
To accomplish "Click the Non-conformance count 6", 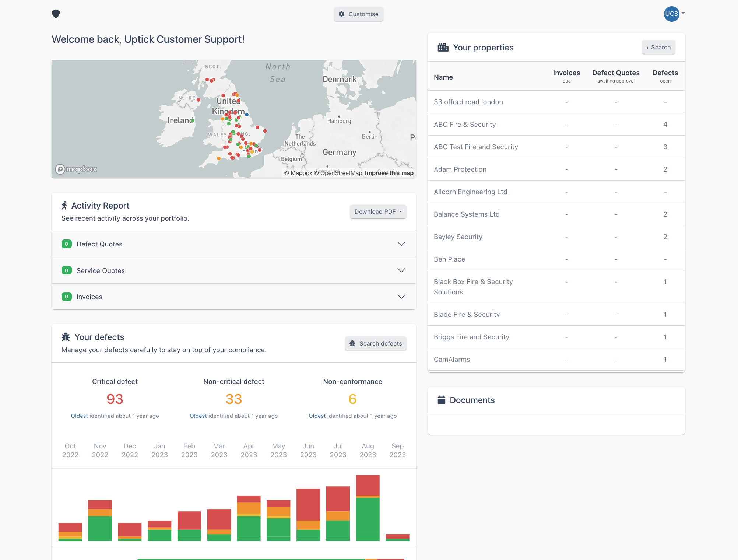I will (352, 399).
